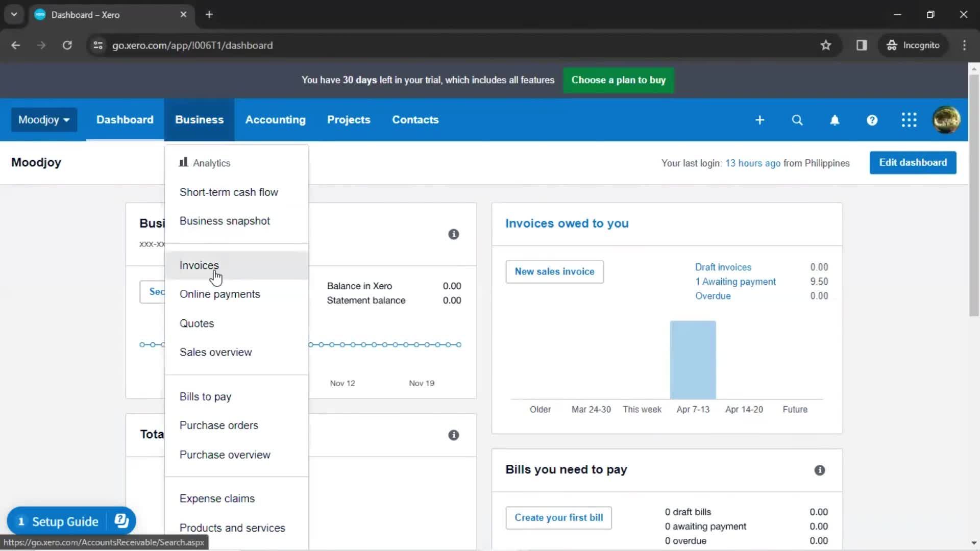Click the info icon beside Bills you need to pay

(x=820, y=470)
